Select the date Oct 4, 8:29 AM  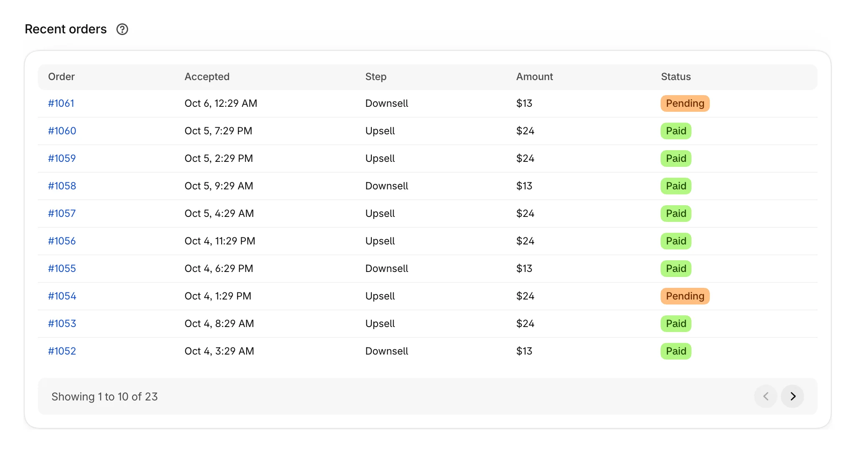coord(219,324)
